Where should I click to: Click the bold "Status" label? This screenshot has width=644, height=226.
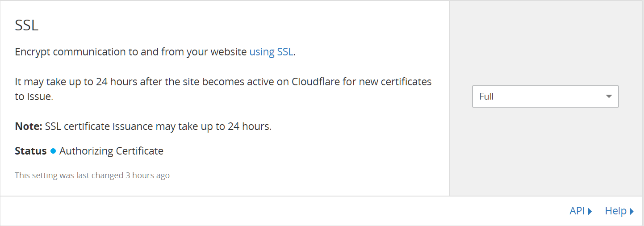[31, 151]
